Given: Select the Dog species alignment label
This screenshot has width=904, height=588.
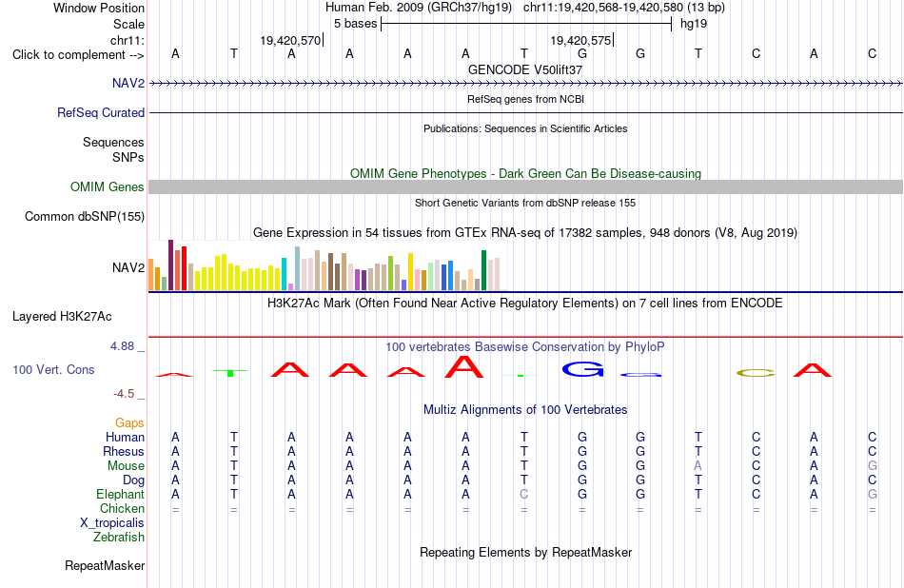Looking at the screenshot, I should 133,480.
